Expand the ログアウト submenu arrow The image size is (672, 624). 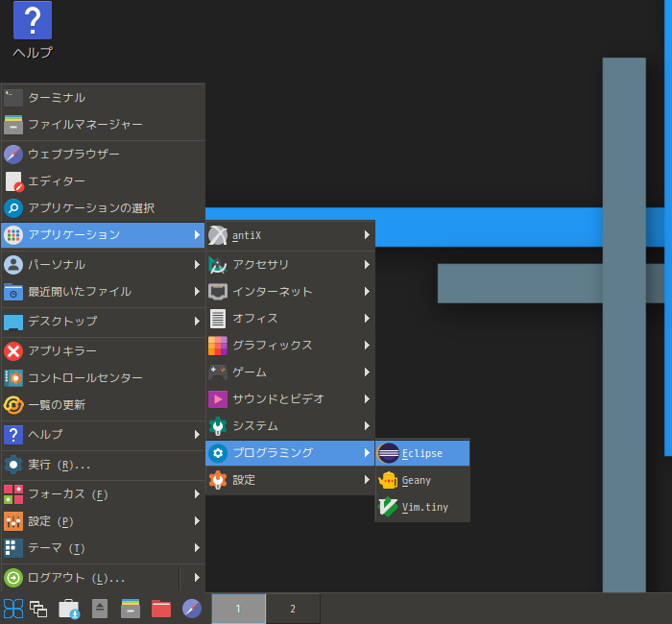pyautogui.click(x=197, y=578)
